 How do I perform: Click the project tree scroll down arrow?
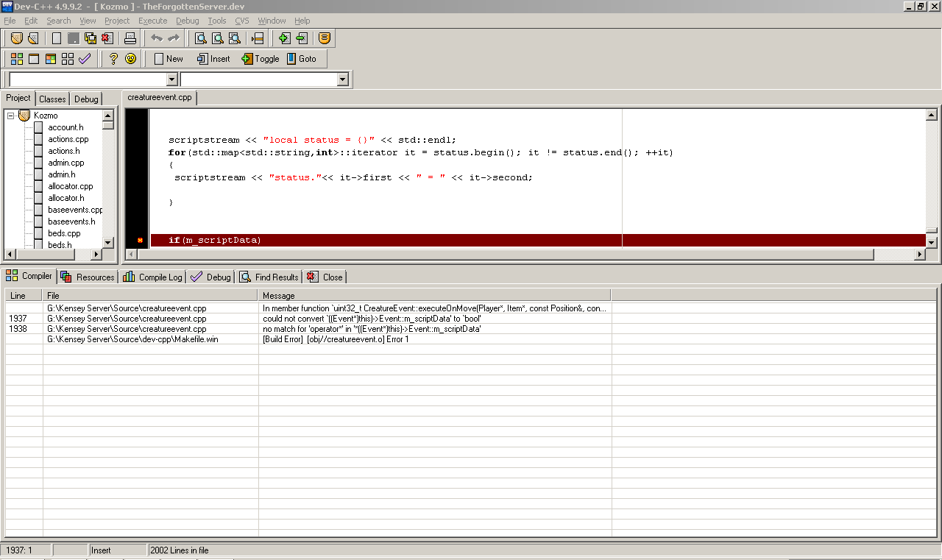(107, 242)
